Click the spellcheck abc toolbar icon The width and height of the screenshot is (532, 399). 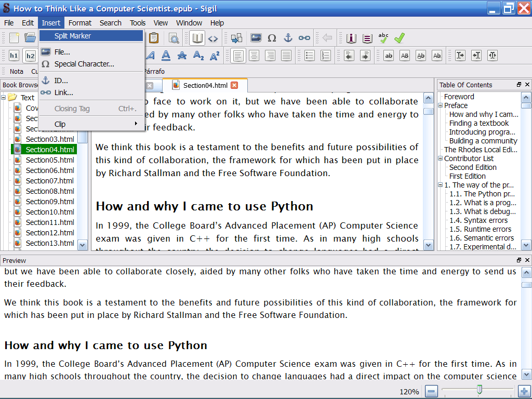coord(383,38)
